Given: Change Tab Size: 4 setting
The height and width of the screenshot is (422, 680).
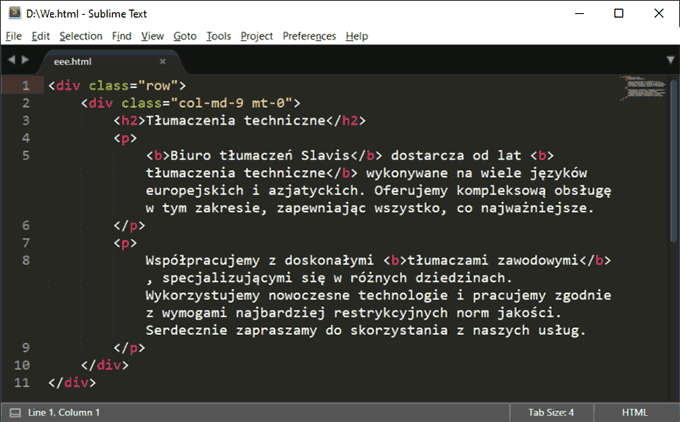Looking at the screenshot, I should 551,412.
